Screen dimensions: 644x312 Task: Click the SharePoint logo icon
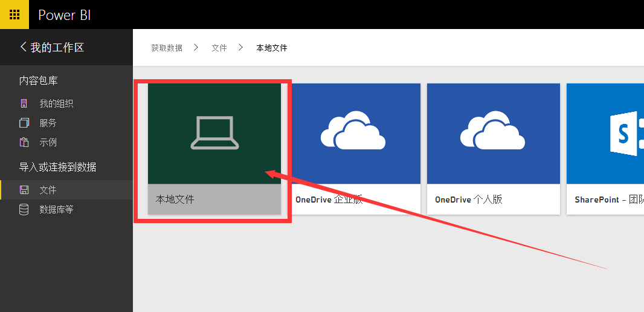point(626,134)
